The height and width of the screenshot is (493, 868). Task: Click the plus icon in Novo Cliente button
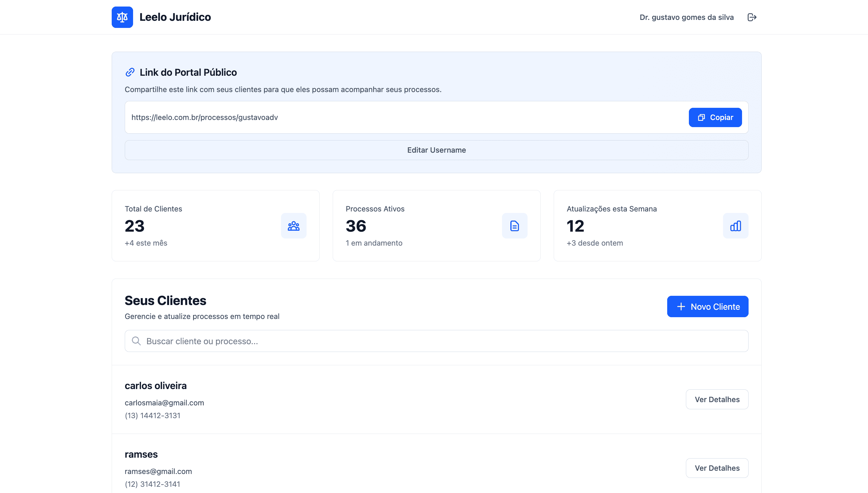(681, 306)
